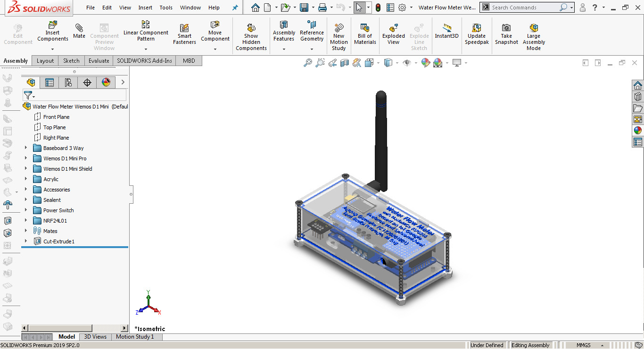Open DisplayManager tab
This screenshot has height=349, width=644.
point(106,83)
